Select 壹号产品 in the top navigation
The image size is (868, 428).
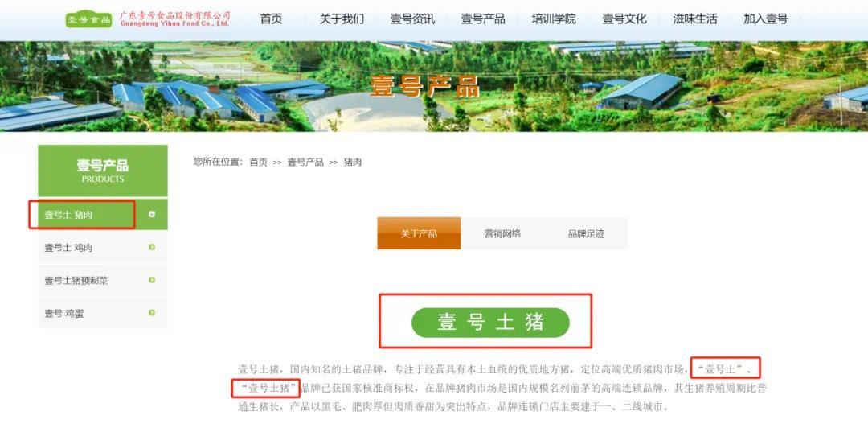click(x=483, y=19)
